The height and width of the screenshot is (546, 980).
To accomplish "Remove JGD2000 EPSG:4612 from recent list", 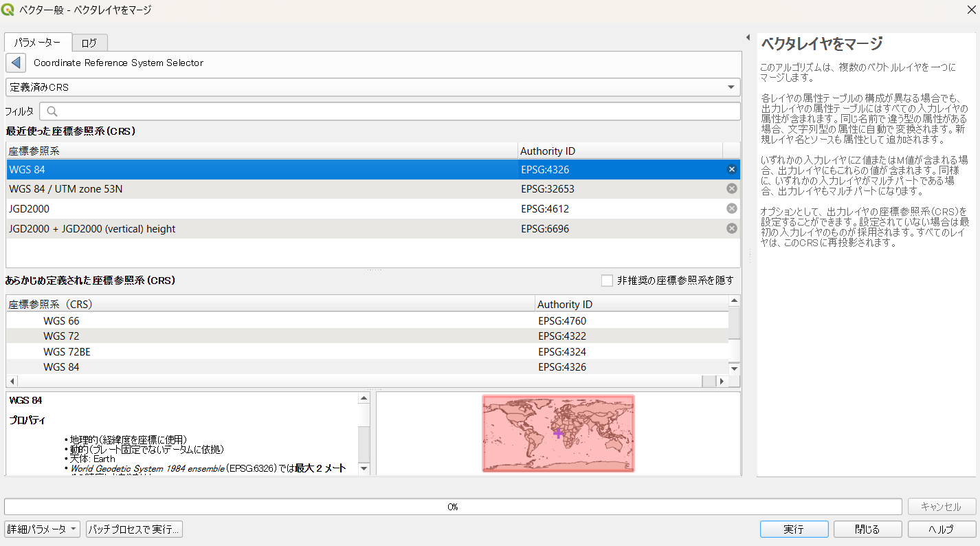I will click(x=732, y=208).
